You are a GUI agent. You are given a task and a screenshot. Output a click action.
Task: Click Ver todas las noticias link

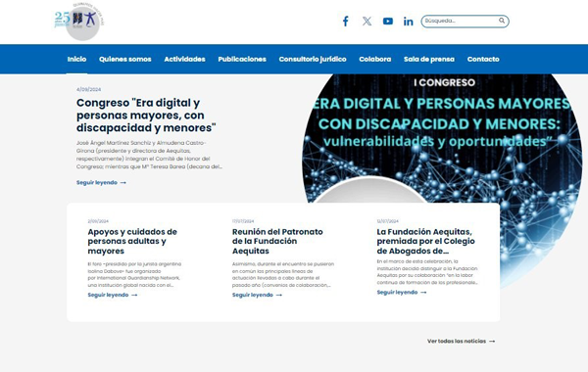[x=462, y=341]
